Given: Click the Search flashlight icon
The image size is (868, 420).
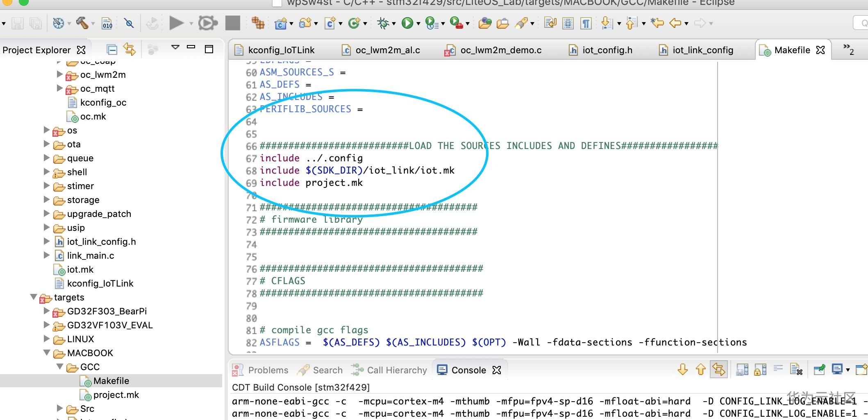Looking at the screenshot, I should pyautogui.click(x=521, y=23).
